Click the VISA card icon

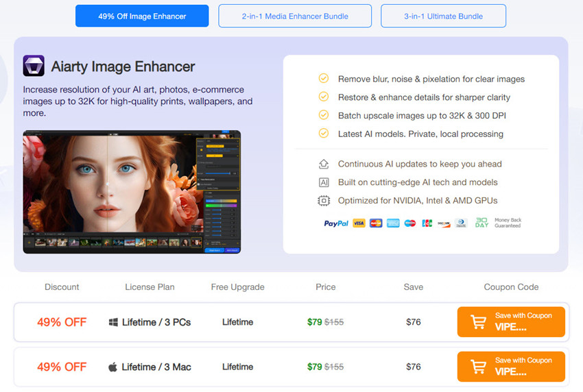coord(359,223)
